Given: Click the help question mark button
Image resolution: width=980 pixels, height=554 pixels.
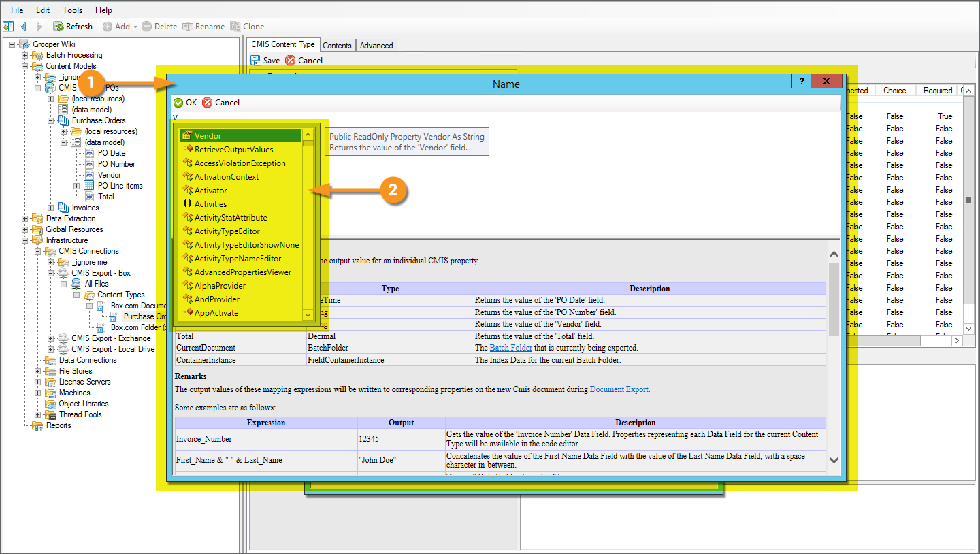Looking at the screenshot, I should [x=801, y=81].
